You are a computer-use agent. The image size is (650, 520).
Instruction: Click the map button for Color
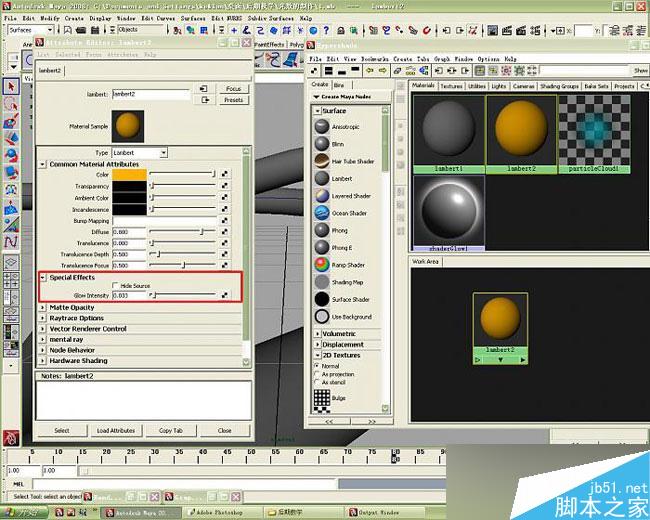[x=225, y=174]
